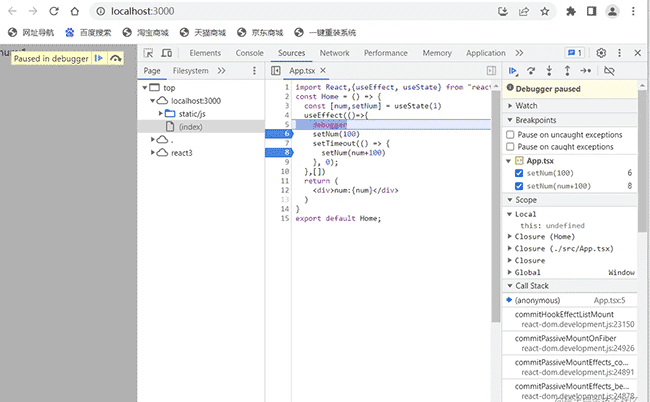Screen dimensions: 650x402
Task: Go to the browser home page icon
Action: tap(75, 11)
